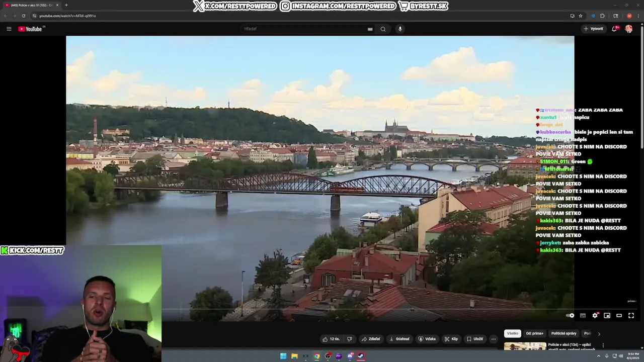Click the Vďaka thanks button
The image size is (644, 362).
pos(427,339)
